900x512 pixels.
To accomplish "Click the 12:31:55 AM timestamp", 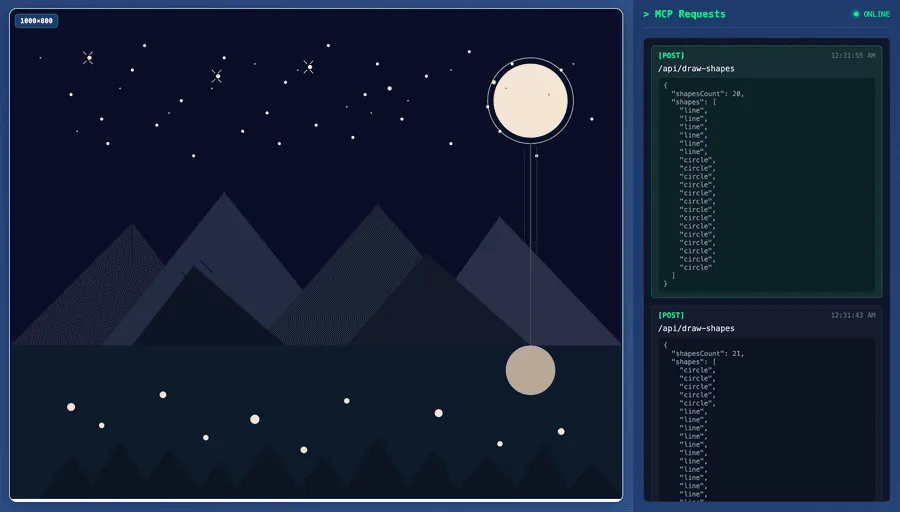I will pos(853,56).
